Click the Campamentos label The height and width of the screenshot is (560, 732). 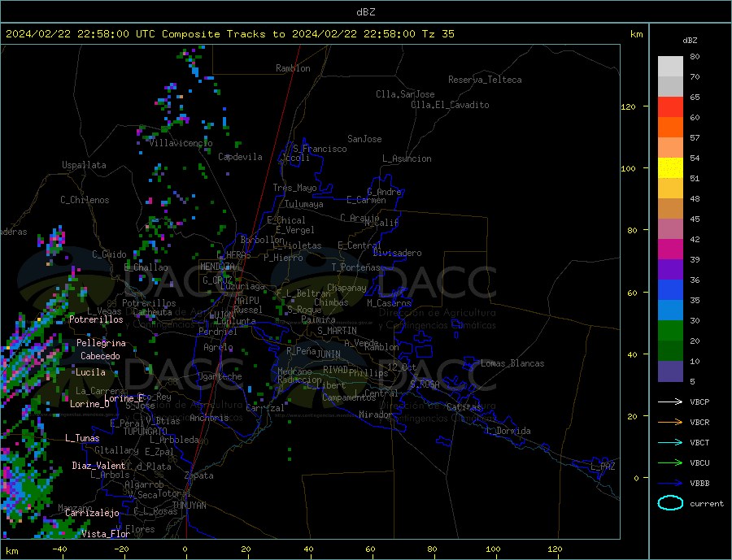tap(349, 397)
